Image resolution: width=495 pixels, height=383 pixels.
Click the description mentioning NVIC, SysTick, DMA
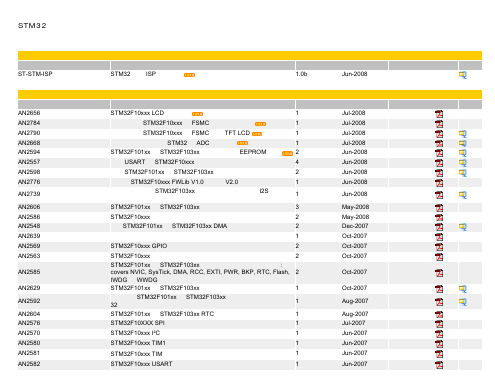(x=200, y=272)
